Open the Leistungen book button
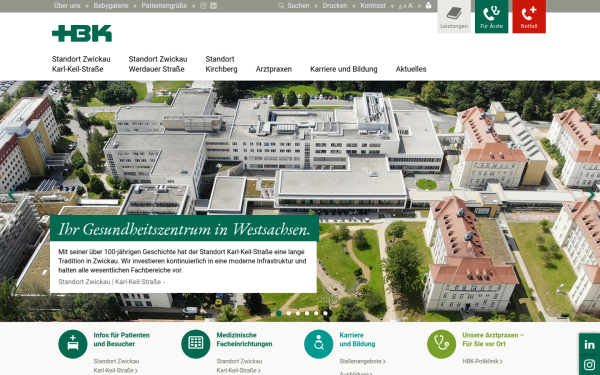Viewport: 600px width, 375px height. coord(454,16)
